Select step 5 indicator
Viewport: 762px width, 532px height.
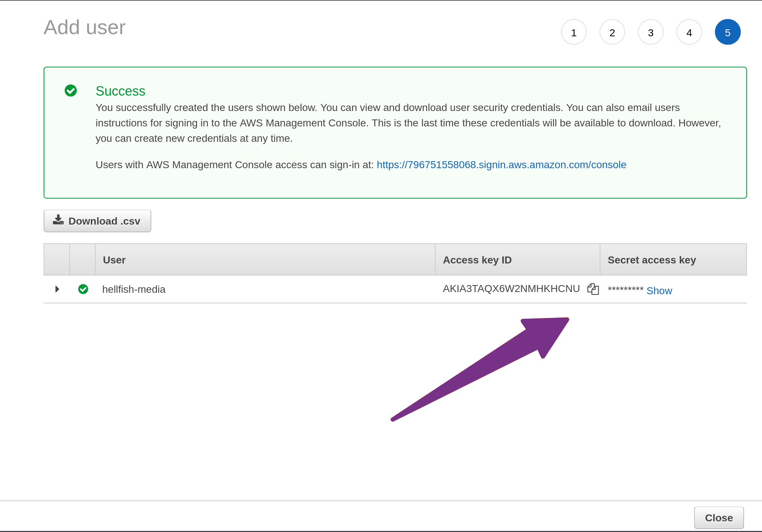(728, 32)
